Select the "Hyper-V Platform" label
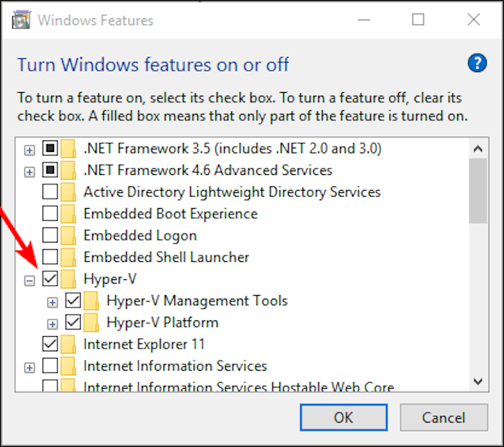Screen dimensions: 504x447 (x=163, y=323)
